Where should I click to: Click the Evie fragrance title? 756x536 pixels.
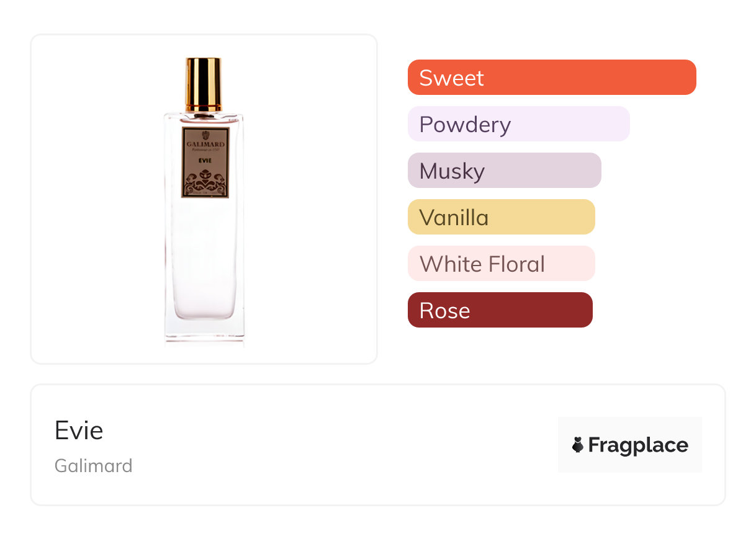(x=79, y=431)
